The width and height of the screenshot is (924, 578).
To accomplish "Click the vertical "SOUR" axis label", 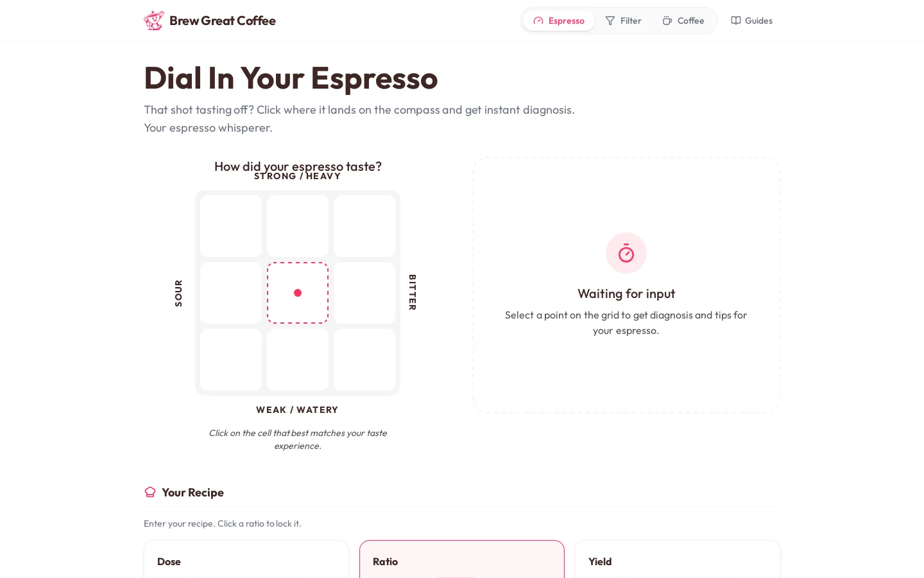I will pyautogui.click(x=178, y=293).
